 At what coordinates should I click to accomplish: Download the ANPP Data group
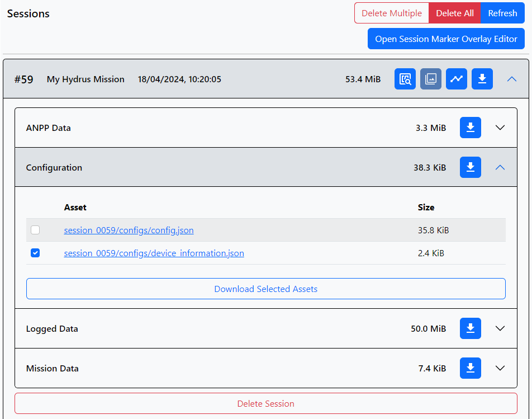click(471, 128)
